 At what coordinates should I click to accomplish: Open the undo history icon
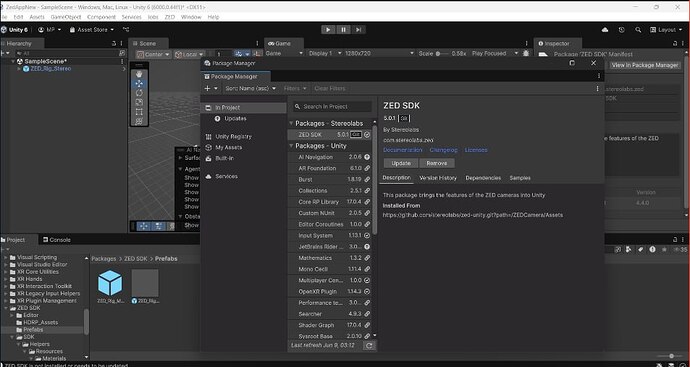coord(621,30)
